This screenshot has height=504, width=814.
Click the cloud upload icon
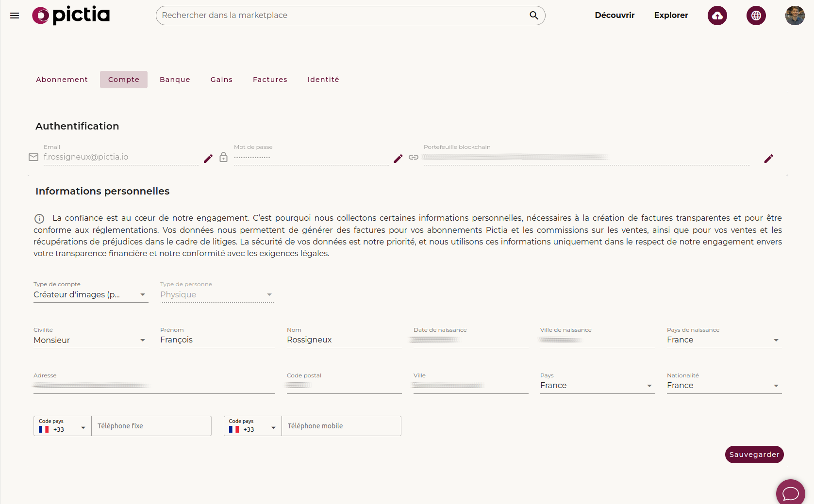point(717,16)
